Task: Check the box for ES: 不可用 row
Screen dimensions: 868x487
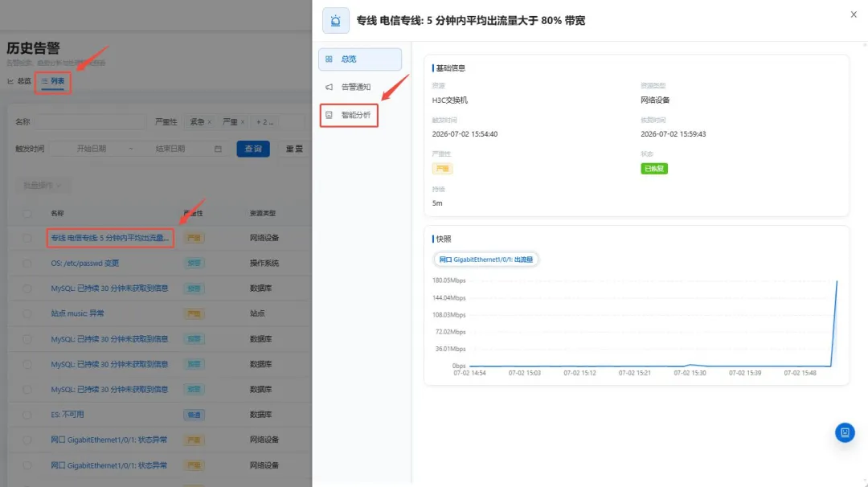Action: coord(27,415)
